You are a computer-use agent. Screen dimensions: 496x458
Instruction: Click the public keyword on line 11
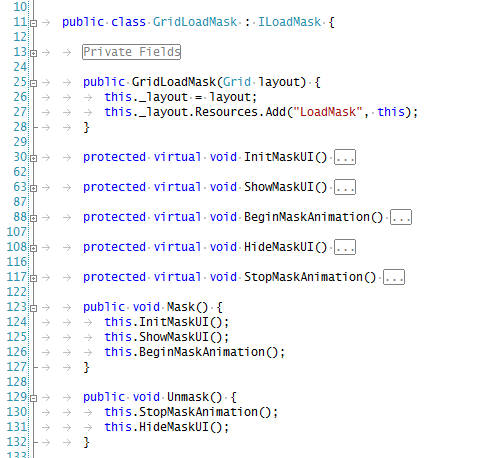[x=83, y=22]
